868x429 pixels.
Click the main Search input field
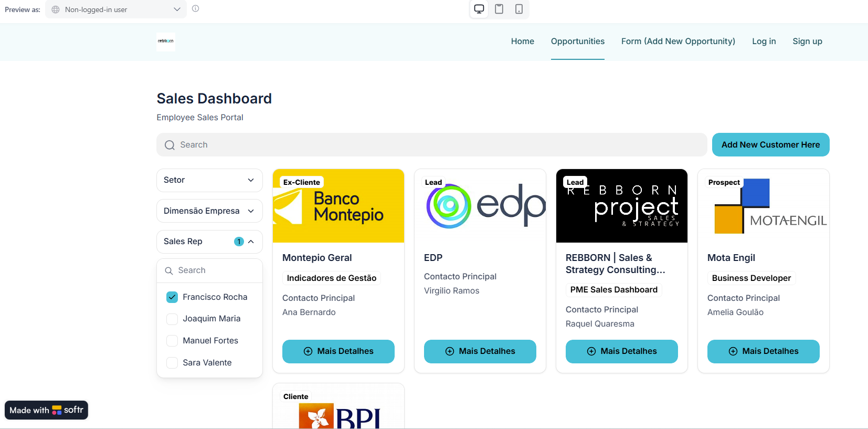pyautogui.click(x=432, y=144)
